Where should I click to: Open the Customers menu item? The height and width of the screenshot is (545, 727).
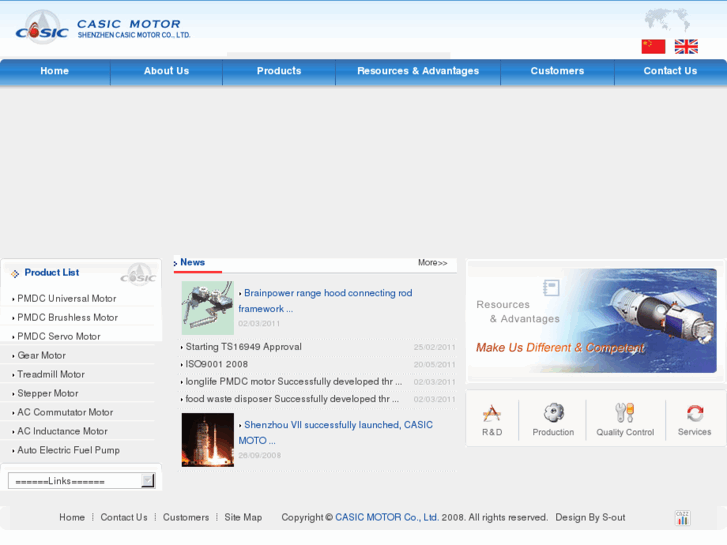pos(557,71)
